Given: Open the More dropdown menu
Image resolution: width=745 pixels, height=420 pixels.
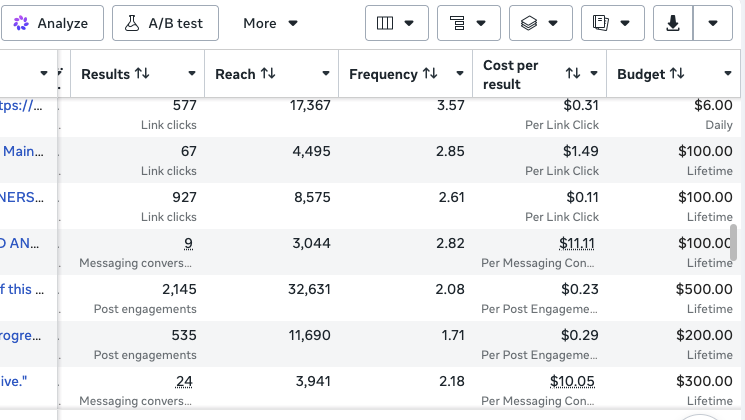Looking at the screenshot, I should (270, 23).
